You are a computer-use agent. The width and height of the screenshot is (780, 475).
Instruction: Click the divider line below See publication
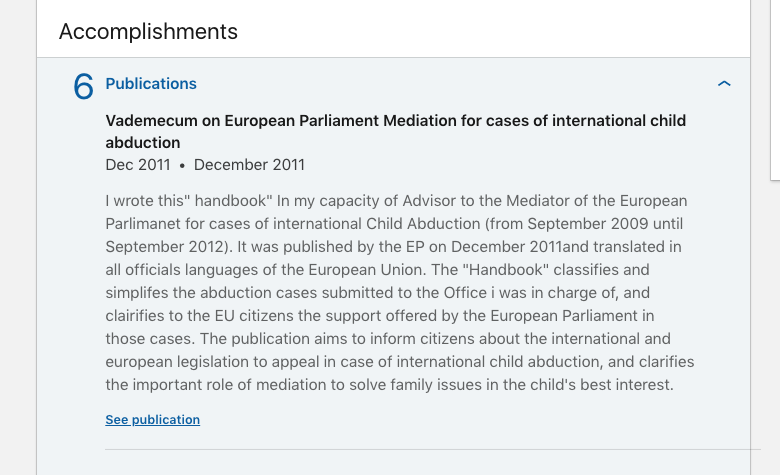(433, 450)
